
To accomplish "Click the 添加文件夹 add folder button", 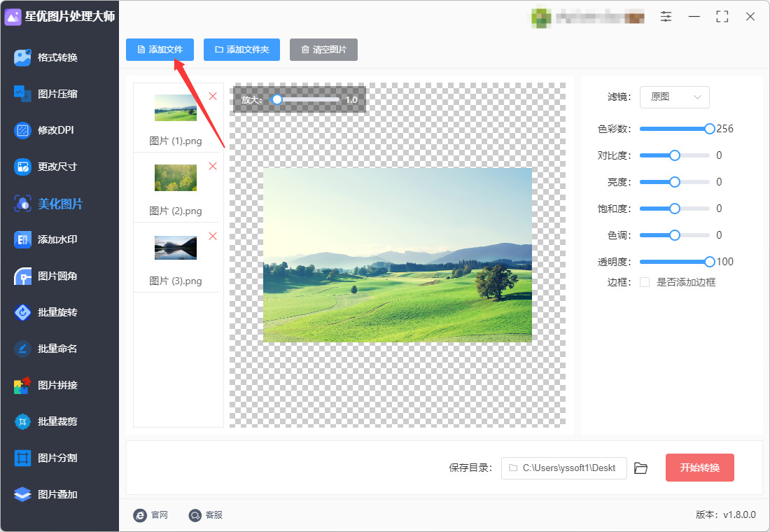I will [x=241, y=50].
